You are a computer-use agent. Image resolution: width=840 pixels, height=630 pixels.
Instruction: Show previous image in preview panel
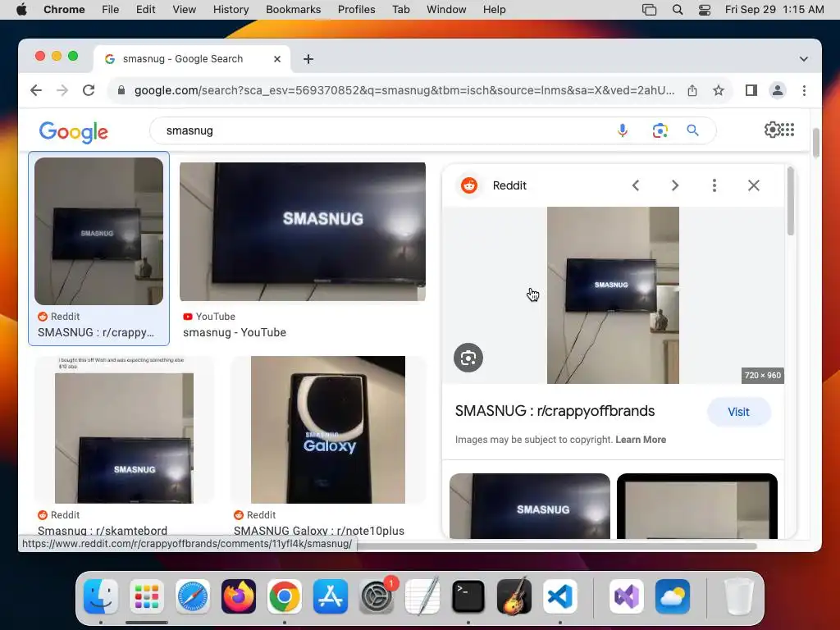coord(636,185)
